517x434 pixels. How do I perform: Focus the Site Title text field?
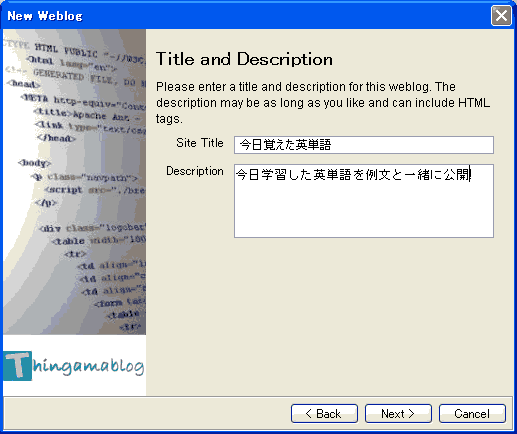pyautogui.click(x=364, y=145)
